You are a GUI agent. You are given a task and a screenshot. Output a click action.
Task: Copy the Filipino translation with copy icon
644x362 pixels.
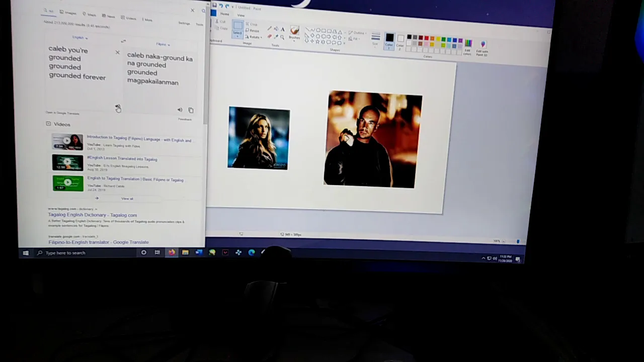click(x=191, y=110)
